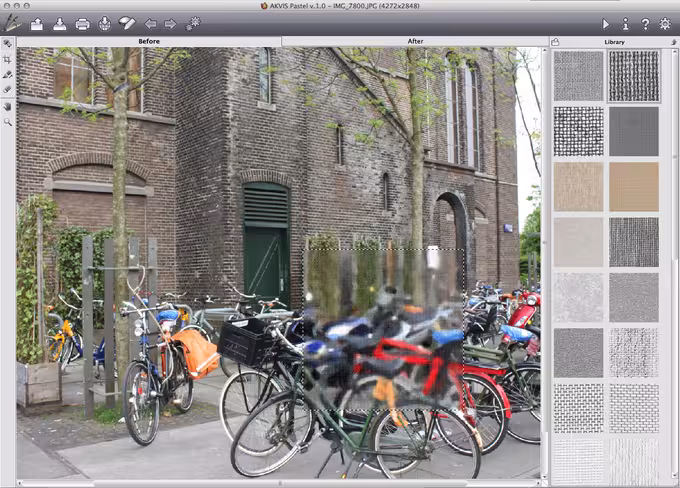Choose the white speckled black-dots texture
The width and height of the screenshot is (680, 488).
pos(634,353)
